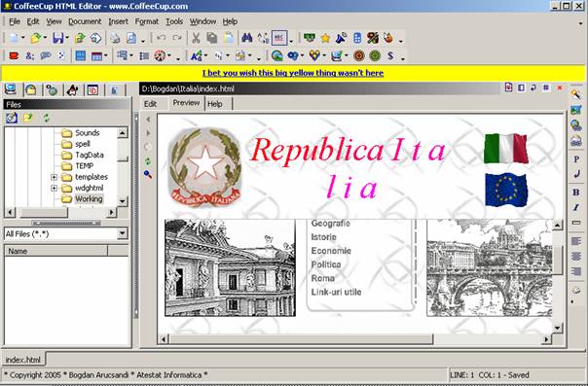Click the scissors Cut icon
The height and width of the screenshot is (386, 588).
click(196, 38)
